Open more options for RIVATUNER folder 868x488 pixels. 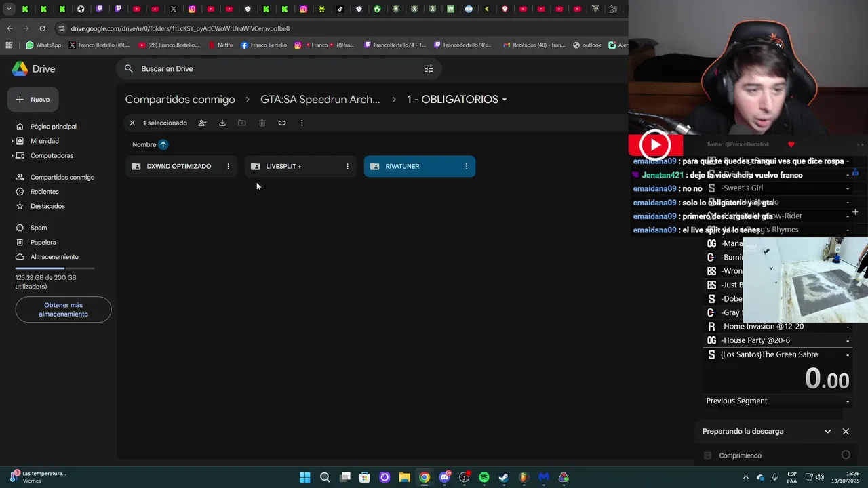(466, 166)
